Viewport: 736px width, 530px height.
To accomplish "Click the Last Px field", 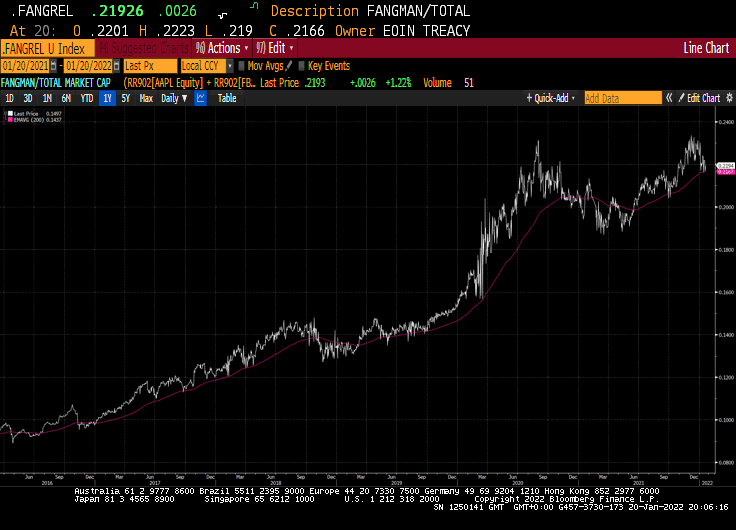I will 150,66.
